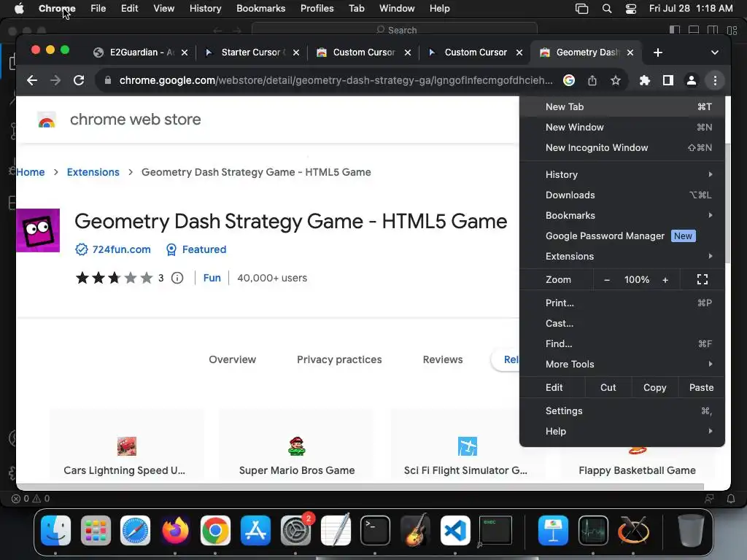Click the address bar URL field
Image resolution: width=747 pixels, height=560 pixels.
pyautogui.click(x=336, y=80)
